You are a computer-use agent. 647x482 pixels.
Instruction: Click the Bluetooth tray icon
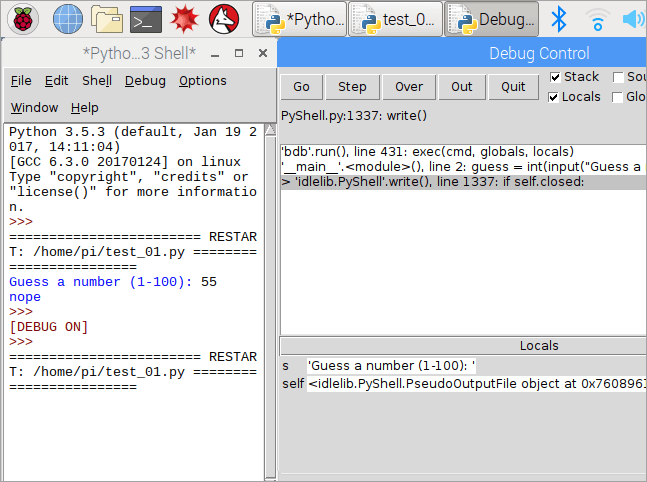tap(559, 19)
